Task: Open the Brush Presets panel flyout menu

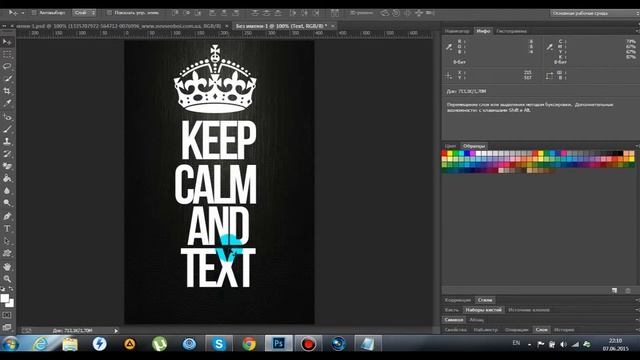Action: [x=637, y=310]
